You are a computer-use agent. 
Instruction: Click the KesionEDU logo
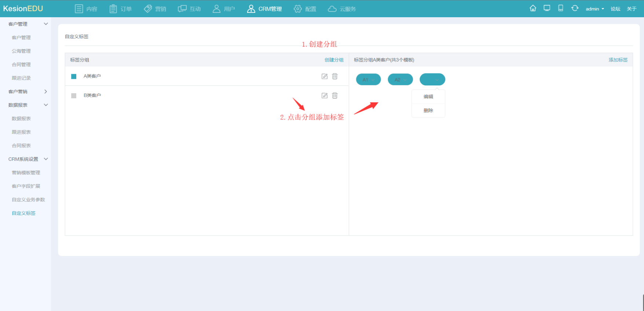[23, 8]
